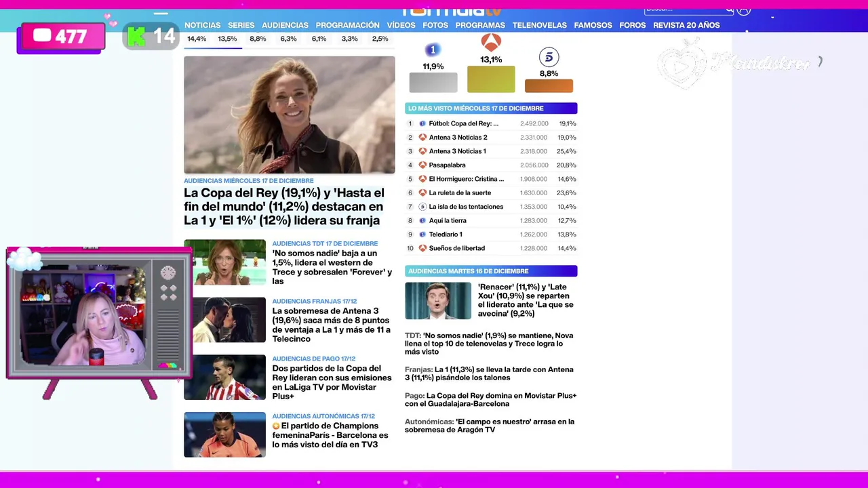Open the VÍDEOS section
Image resolution: width=868 pixels, height=488 pixels.
pos(401,25)
